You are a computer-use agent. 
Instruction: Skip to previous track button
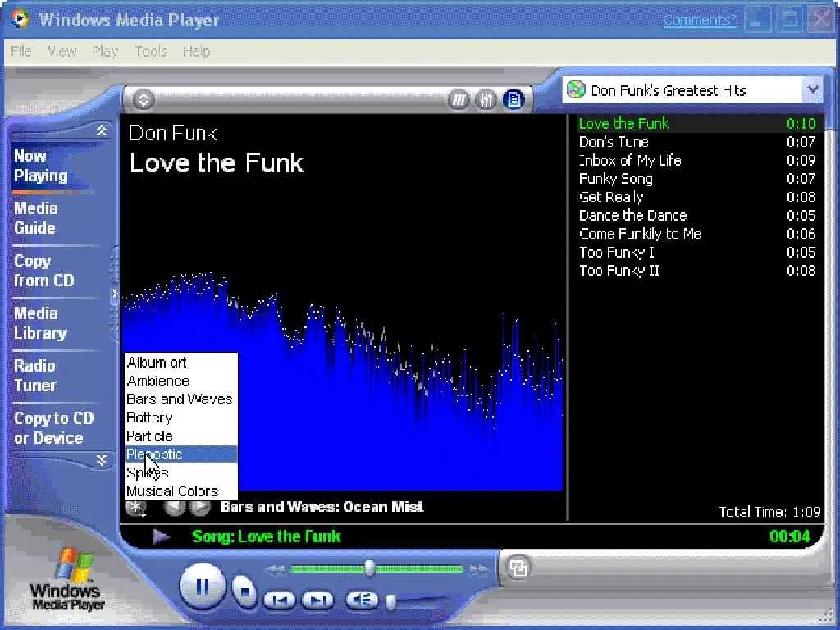(x=280, y=600)
